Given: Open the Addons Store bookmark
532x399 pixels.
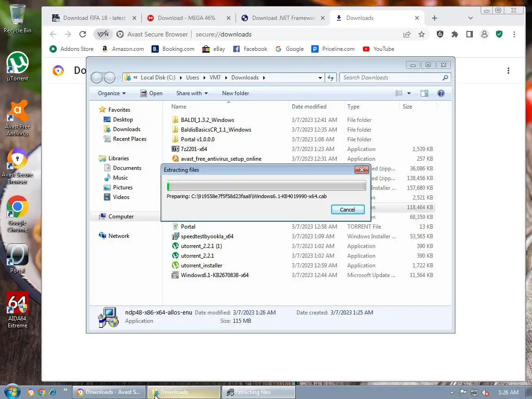Looking at the screenshot, I should (71, 49).
